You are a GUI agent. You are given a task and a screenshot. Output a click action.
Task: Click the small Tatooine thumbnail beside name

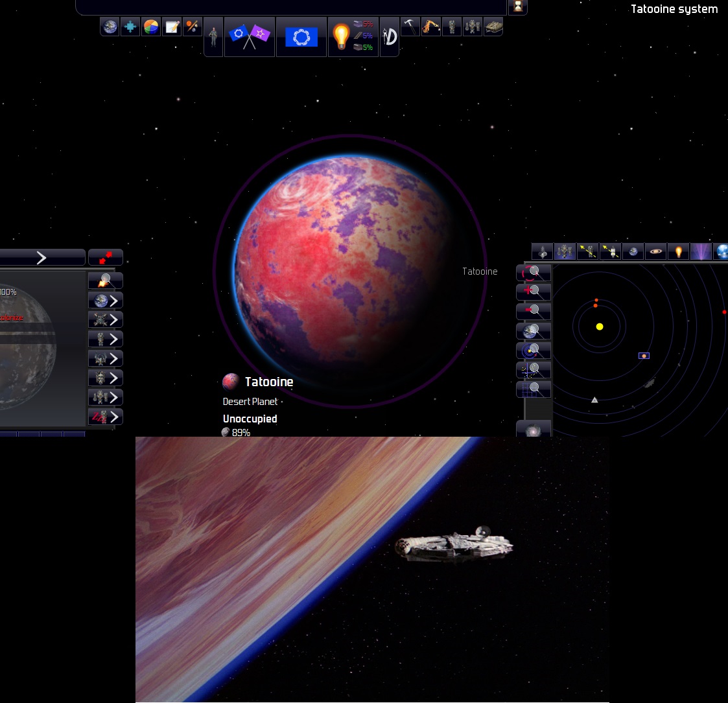(x=230, y=382)
